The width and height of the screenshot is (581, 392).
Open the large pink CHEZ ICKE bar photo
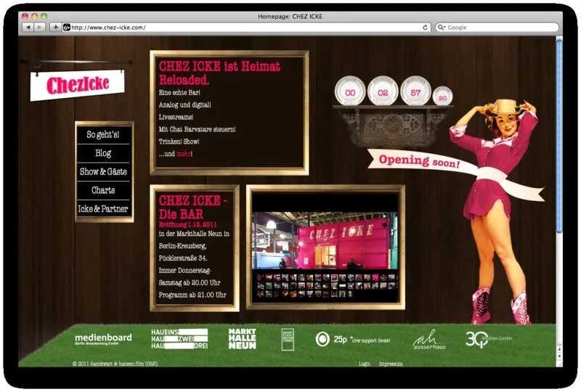click(325, 240)
